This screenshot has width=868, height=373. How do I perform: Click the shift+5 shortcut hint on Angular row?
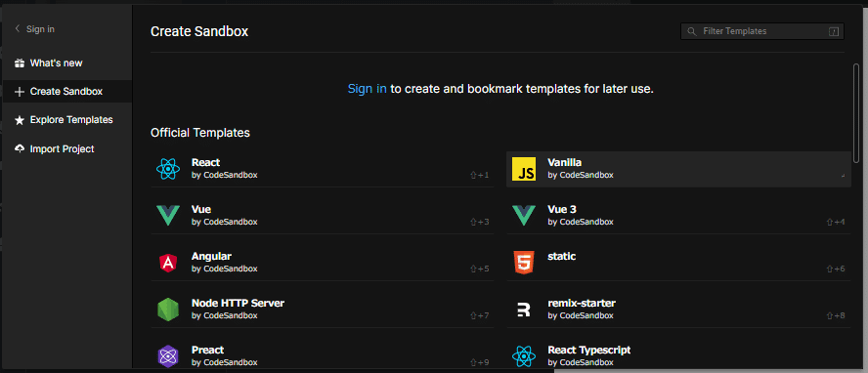click(479, 269)
